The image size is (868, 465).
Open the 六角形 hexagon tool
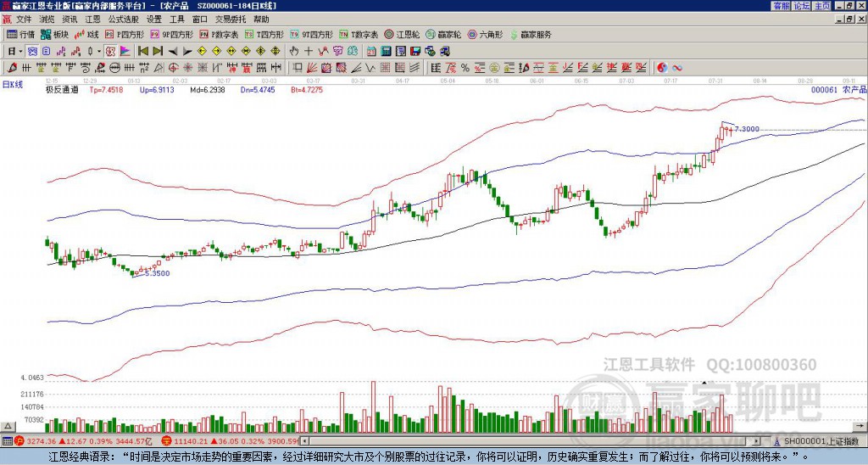pos(485,34)
